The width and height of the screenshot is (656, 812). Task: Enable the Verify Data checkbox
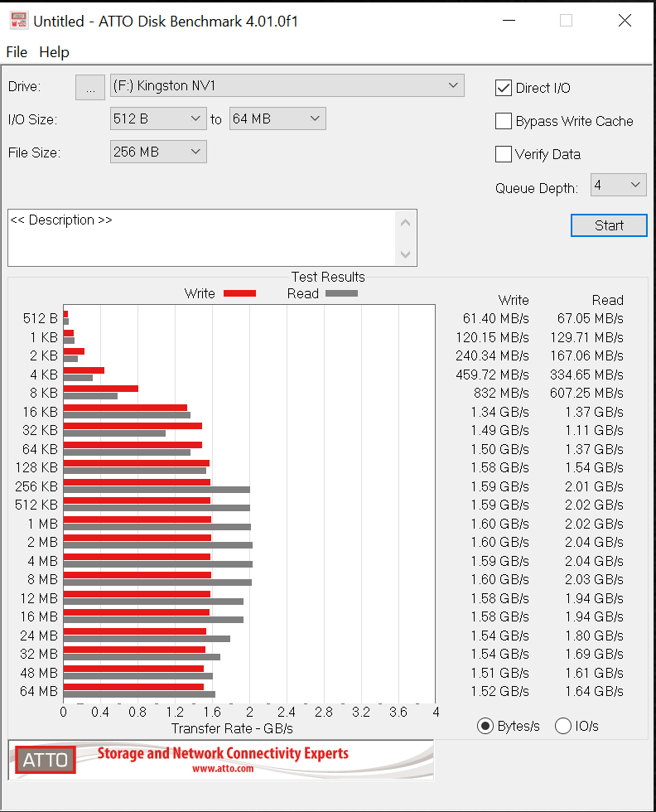[x=504, y=154]
